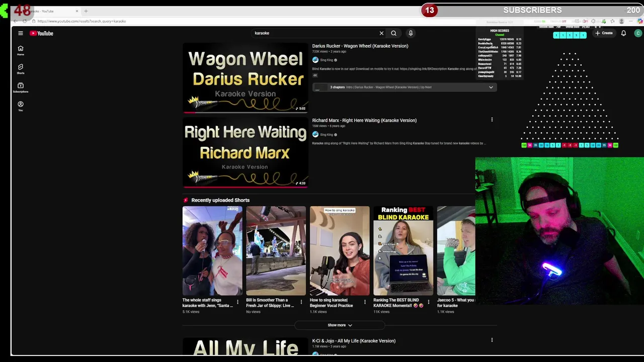Click the 733K views text under Wagon Wheel
This screenshot has width=644, height=362.
pyautogui.click(x=319, y=52)
